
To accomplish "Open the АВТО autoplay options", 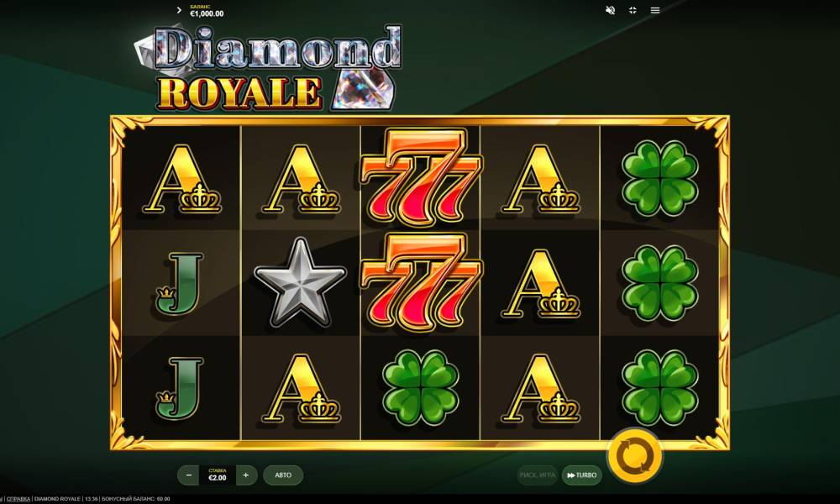I will [x=283, y=475].
